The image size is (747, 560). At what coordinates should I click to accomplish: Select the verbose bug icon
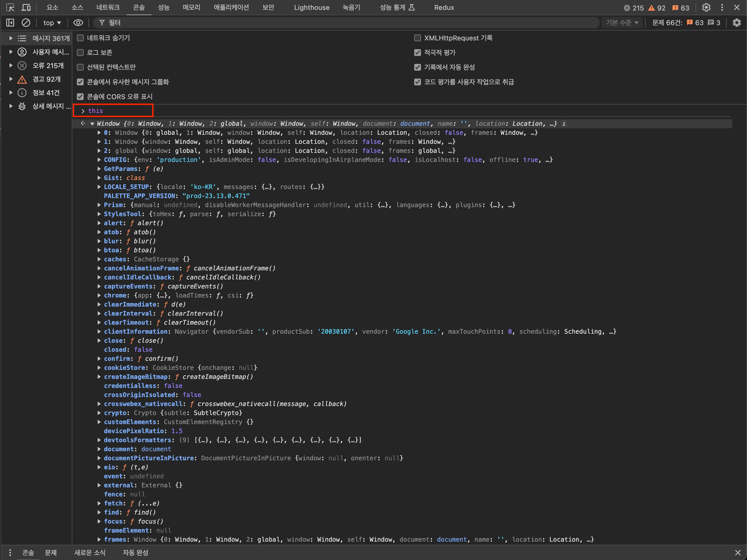point(22,107)
